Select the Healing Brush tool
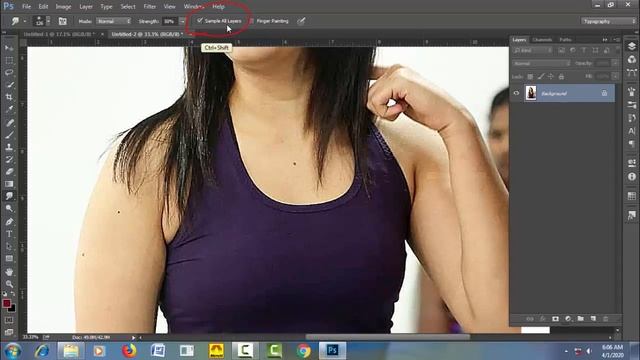640x360 pixels. [9, 122]
